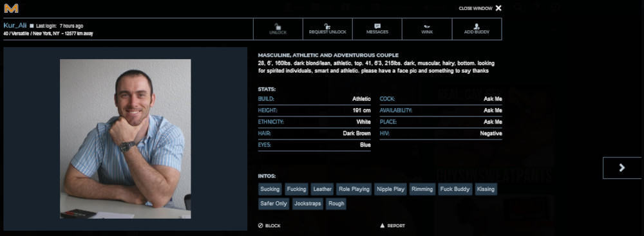Click the PLACE Ask Me value

(493, 122)
